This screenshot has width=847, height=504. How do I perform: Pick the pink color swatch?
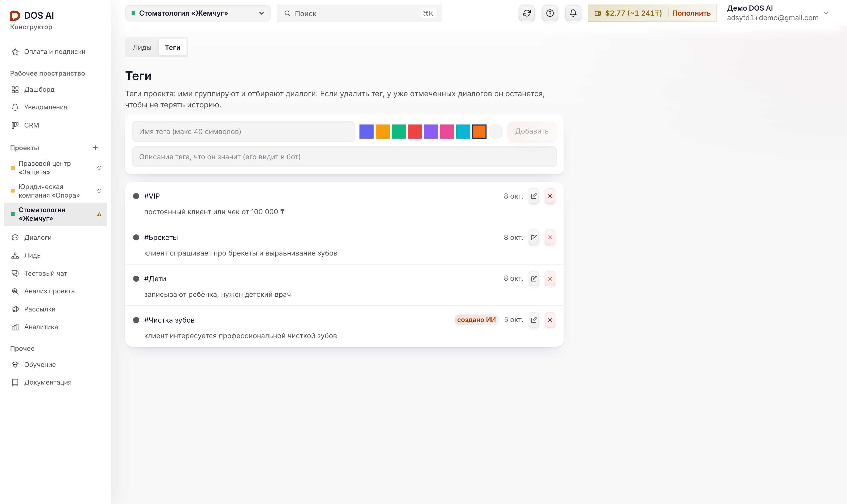(447, 132)
